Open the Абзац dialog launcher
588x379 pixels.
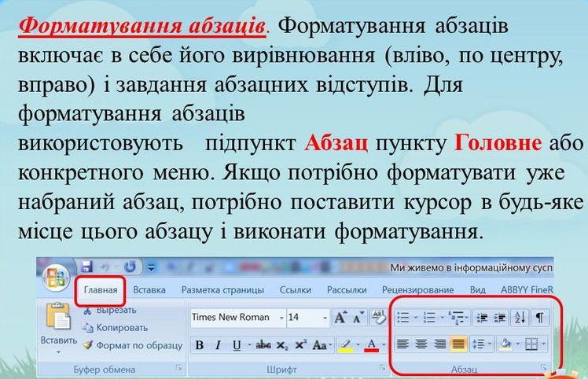click(544, 368)
